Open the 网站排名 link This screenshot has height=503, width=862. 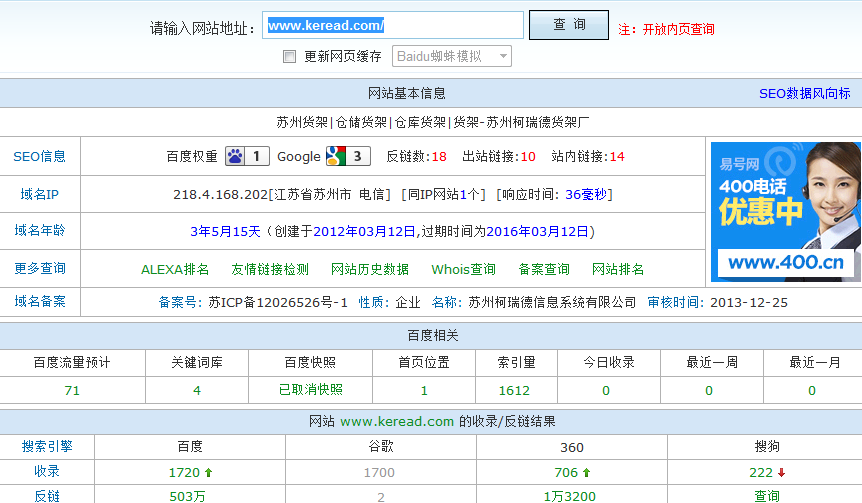click(618, 269)
